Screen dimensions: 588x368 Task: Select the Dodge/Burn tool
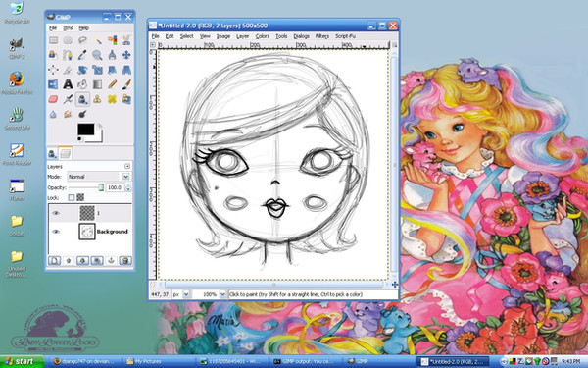click(82, 114)
